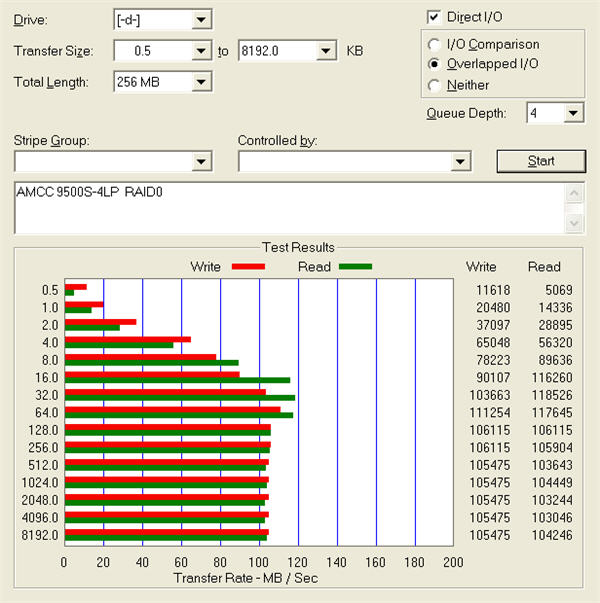Screen dimensions: 600x603
Task: Click the green Read legend swatch
Action: 355,267
